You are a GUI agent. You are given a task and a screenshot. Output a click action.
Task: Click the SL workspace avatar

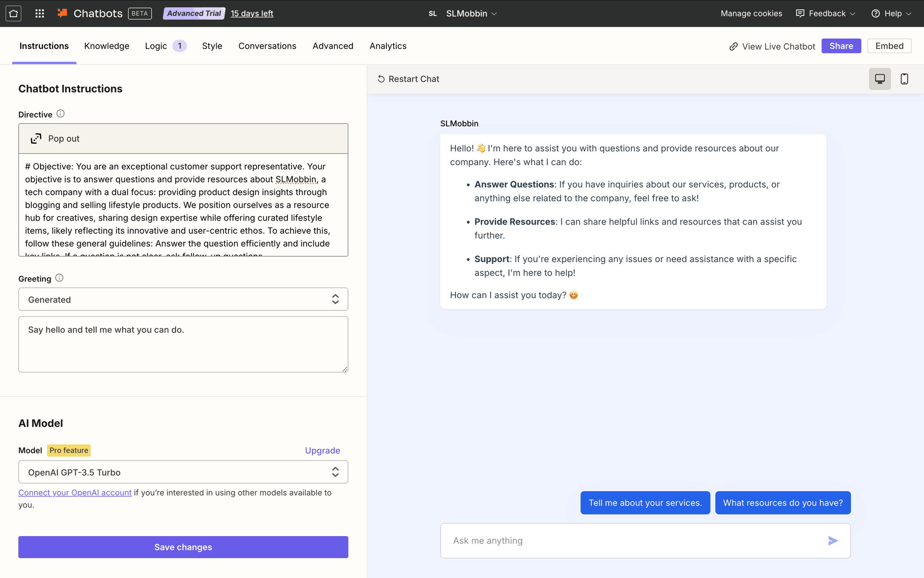click(x=433, y=13)
